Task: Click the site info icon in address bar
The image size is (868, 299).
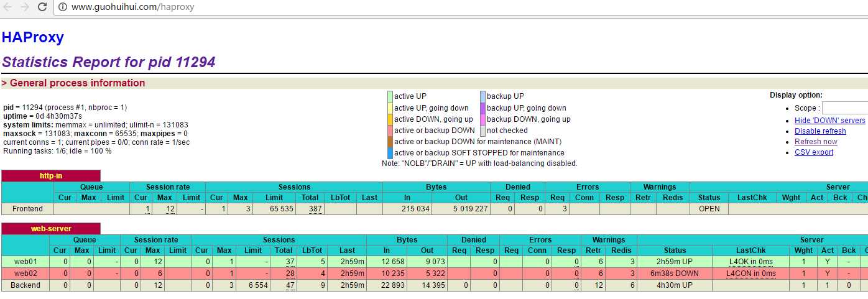Action: tap(63, 7)
